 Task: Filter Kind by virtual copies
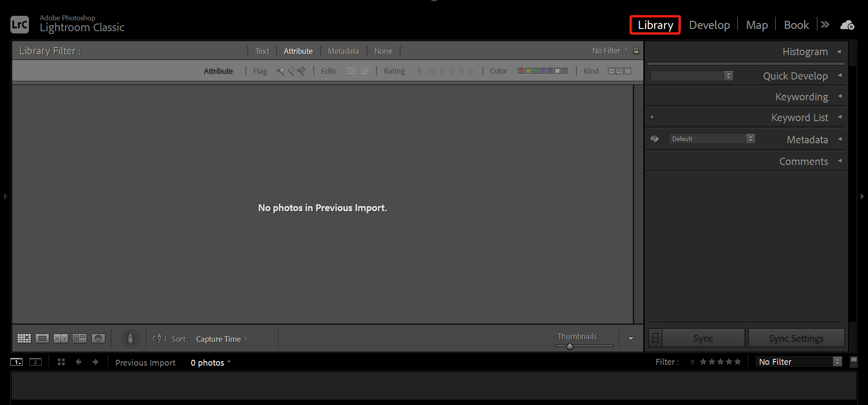pos(620,71)
